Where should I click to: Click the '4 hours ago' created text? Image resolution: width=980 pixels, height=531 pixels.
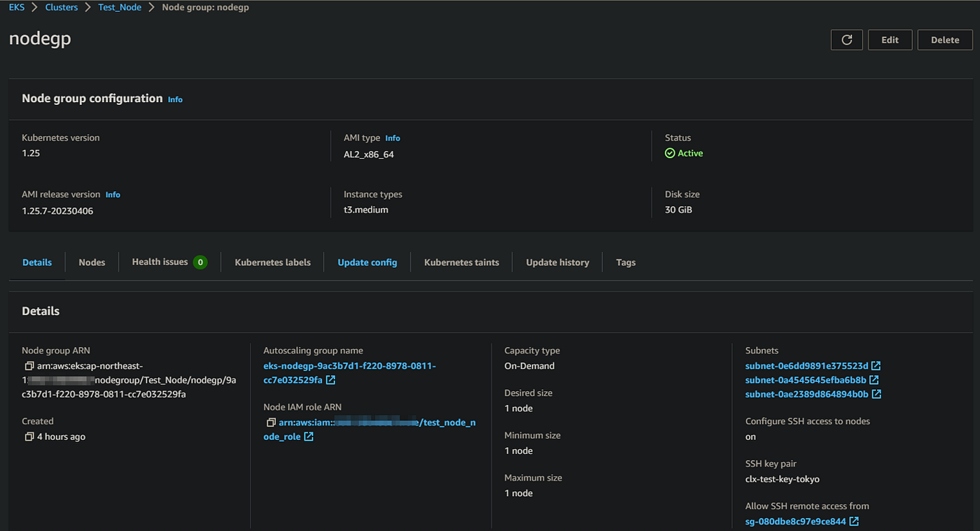(x=61, y=437)
